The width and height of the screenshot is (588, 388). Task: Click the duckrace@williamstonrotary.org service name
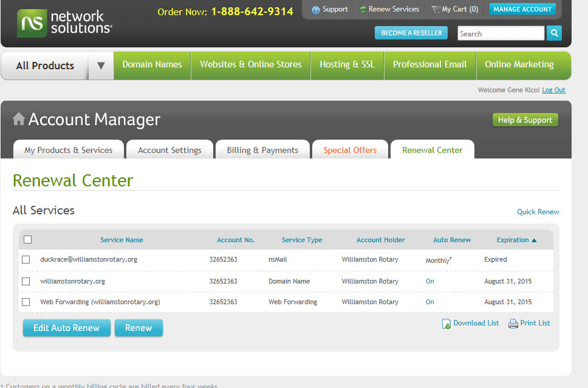(x=89, y=259)
